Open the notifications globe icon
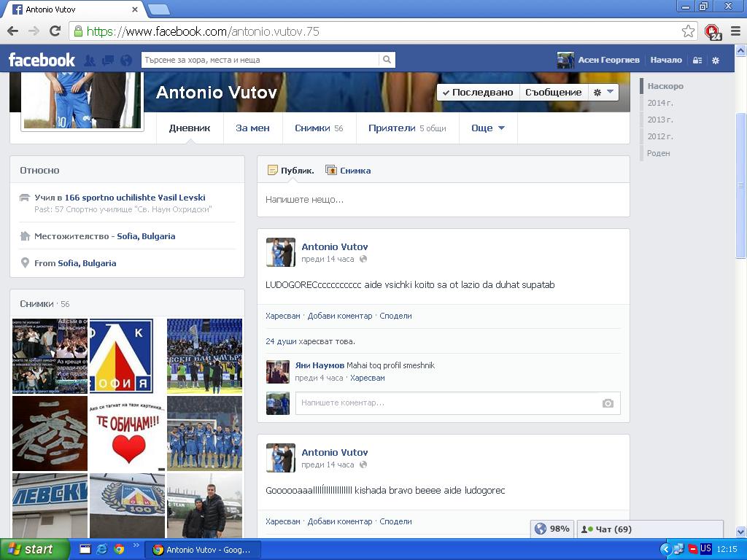This screenshot has height=560, width=747. pyautogui.click(x=126, y=61)
